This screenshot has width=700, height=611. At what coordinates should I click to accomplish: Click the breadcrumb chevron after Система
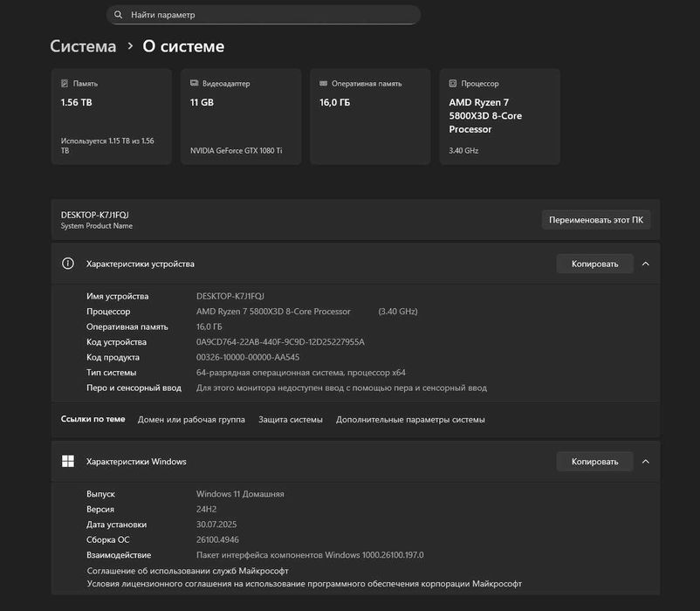pos(130,46)
